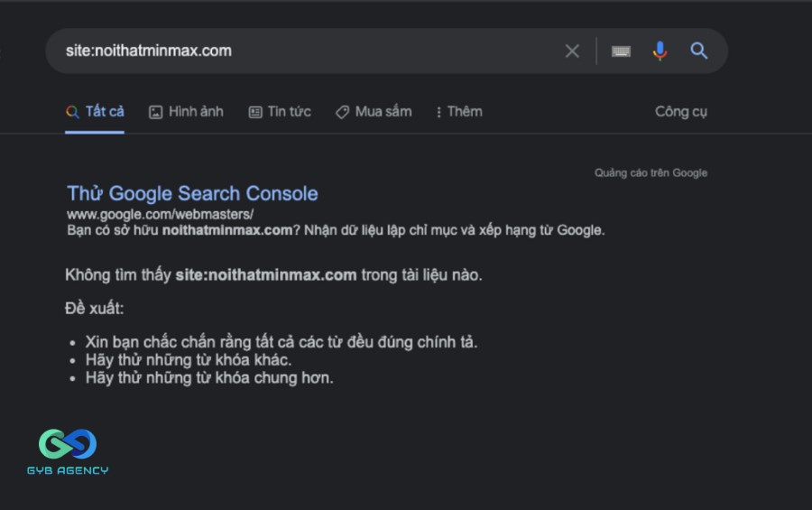
Task: Switch to the Tin tức tab
Action: 280,111
